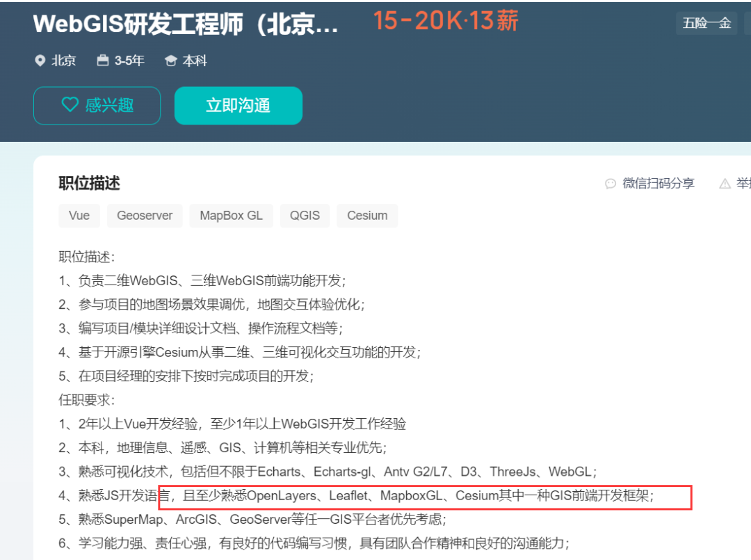Screen dimensions: 751x560
Task: Click the job title WebGIS研发工程师
Action: pyautogui.click(x=186, y=24)
